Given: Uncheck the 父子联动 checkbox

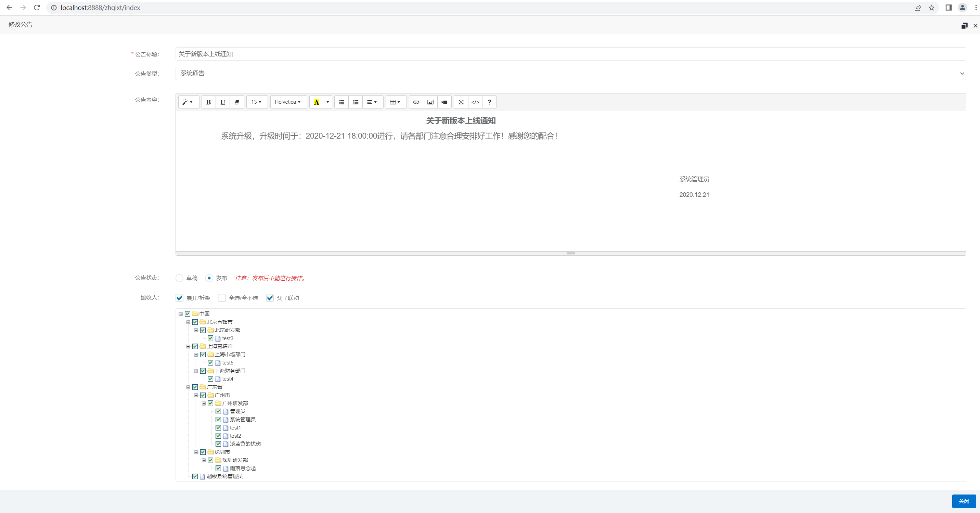Looking at the screenshot, I should tap(270, 298).
